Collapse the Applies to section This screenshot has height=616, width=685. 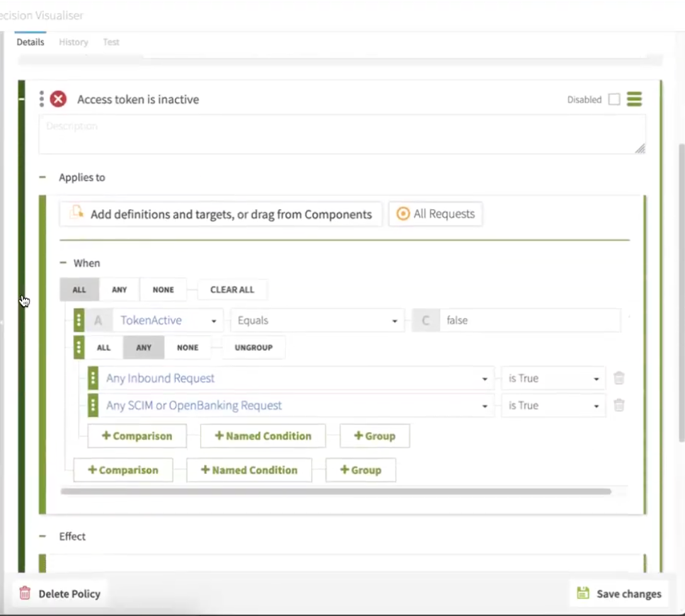click(x=43, y=178)
